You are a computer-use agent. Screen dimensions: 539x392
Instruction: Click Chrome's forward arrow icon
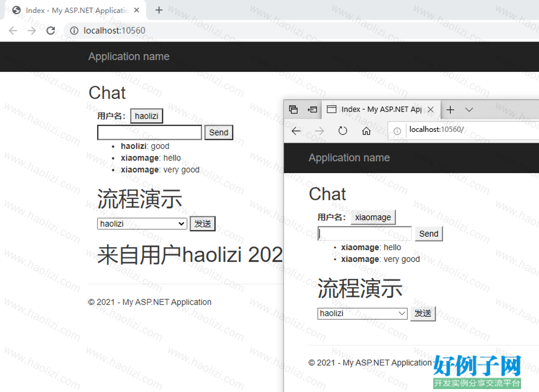point(32,31)
